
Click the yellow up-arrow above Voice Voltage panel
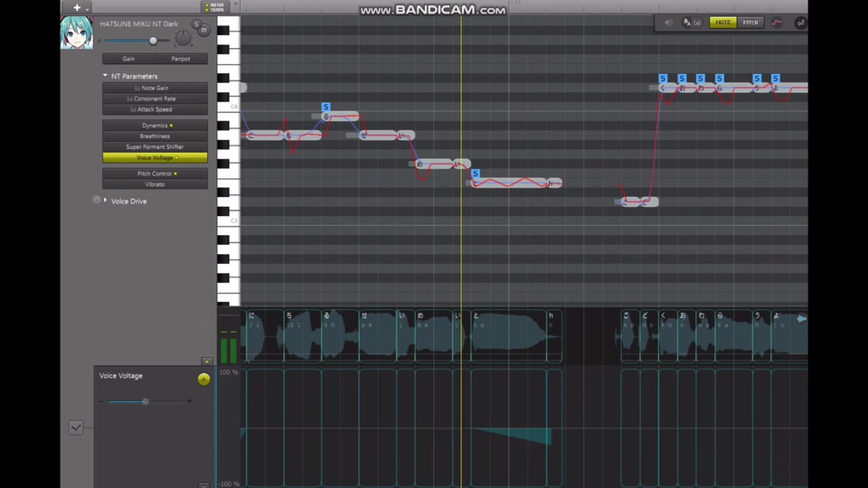click(x=207, y=361)
